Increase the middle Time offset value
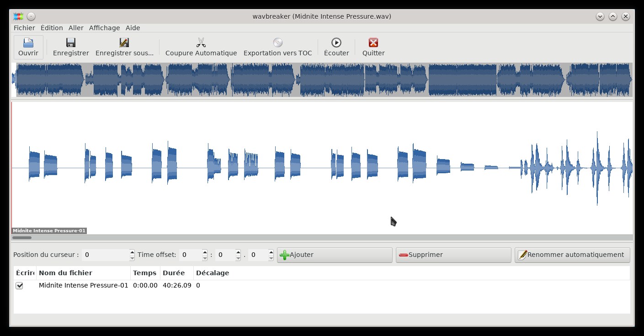644x336 pixels. [238, 252]
